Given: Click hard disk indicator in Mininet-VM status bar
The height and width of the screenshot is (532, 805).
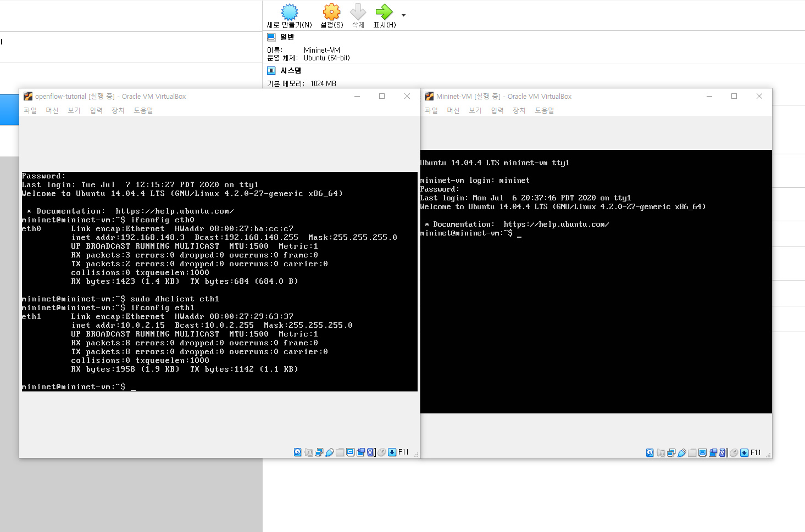Looking at the screenshot, I should pyautogui.click(x=649, y=452).
